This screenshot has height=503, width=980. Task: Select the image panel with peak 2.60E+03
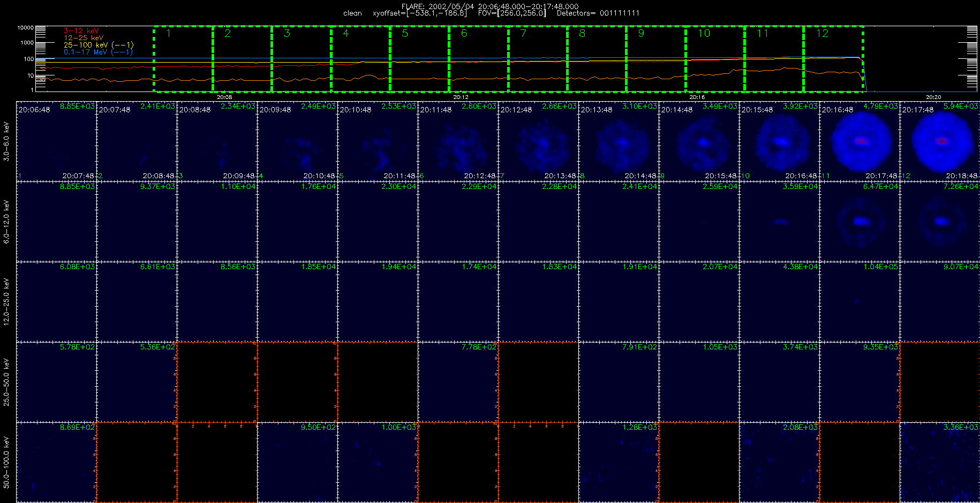pyautogui.click(x=458, y=141)
